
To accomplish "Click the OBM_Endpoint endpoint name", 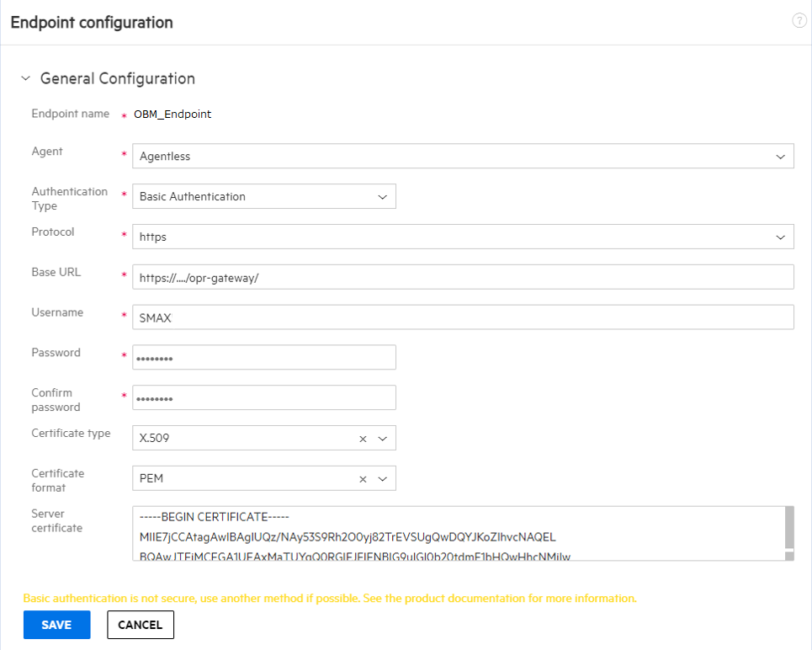I will click(x=172, y=114).
